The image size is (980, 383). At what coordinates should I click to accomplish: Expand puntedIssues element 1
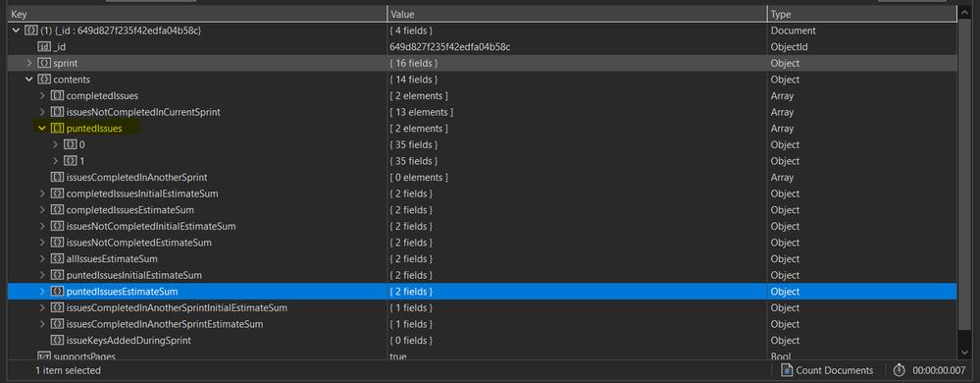[56, 161]
